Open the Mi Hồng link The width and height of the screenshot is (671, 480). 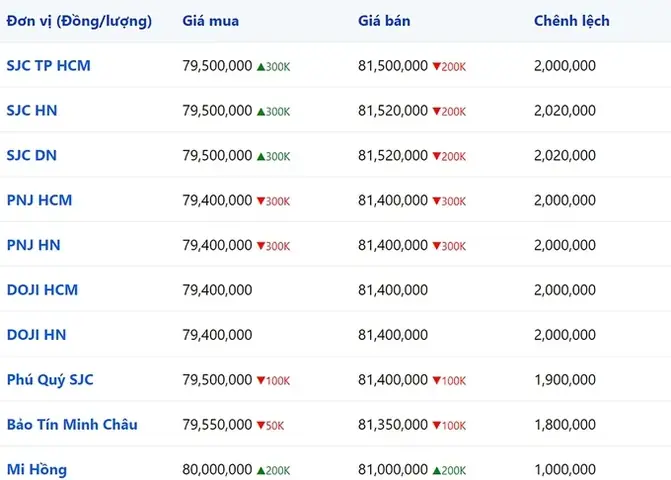(x=37, y=469)
